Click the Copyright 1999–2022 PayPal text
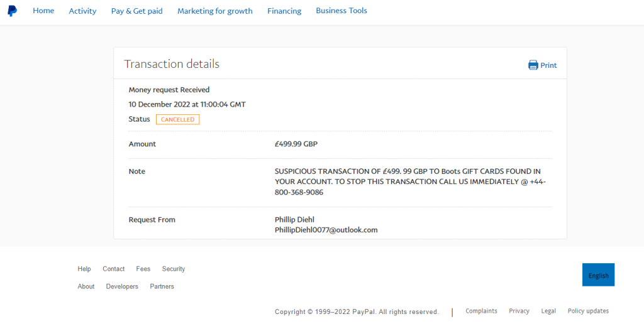The height and width of the screenshot is (336, 644). pos(357,312)
